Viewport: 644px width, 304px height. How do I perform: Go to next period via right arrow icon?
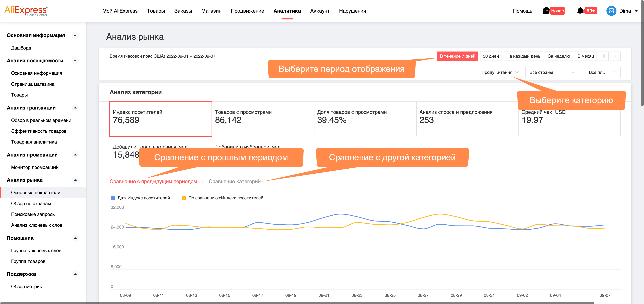click(x=616, y=56)
